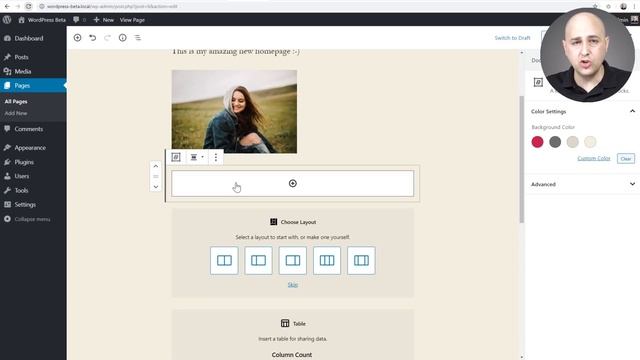
Task: Move block down with arrow
Action: point(156,187)
